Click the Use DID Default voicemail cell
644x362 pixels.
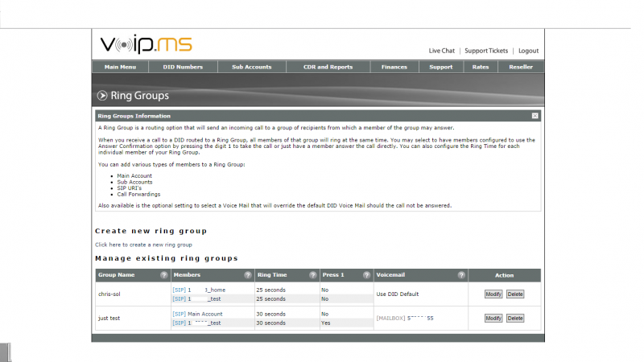pos(397,294)
